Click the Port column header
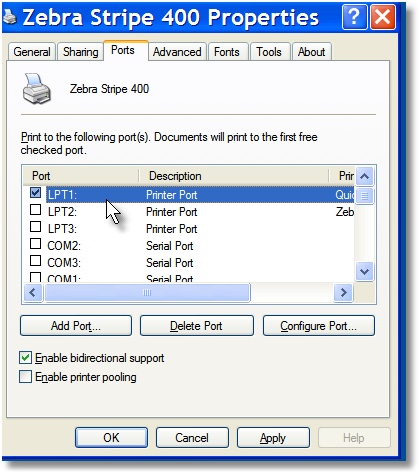 click(81, 176)
